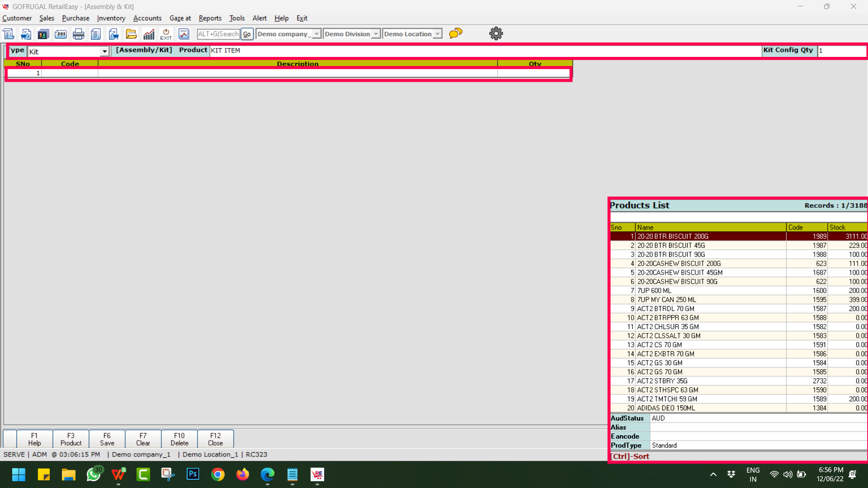Open Photoshop from the Windows taskbar
The width and height of the screenshot is (868, 488).
click(193, 474)
